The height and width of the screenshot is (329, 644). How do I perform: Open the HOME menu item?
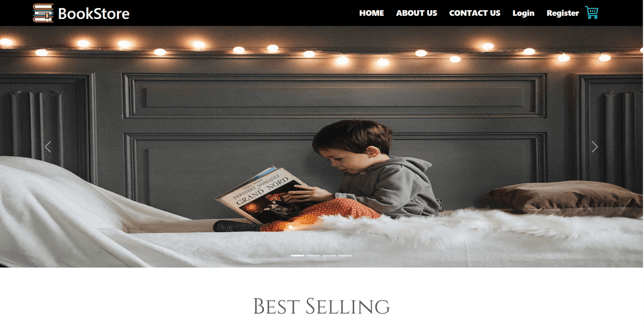pyautogui.click(x=371, y=13)
